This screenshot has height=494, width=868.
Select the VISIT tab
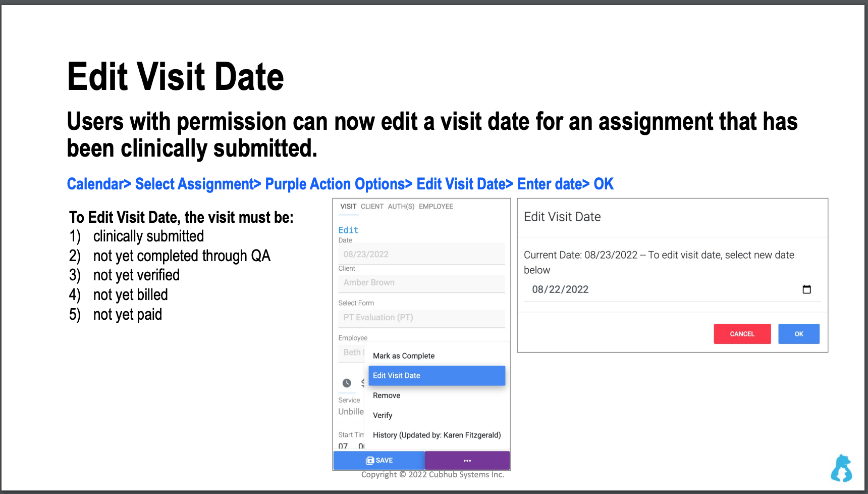pos(348,206)
